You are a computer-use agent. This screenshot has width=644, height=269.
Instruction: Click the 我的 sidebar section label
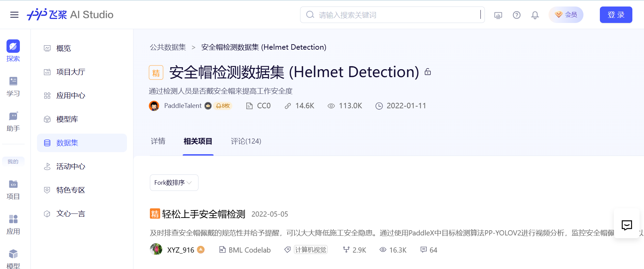(x=13, y=162)
